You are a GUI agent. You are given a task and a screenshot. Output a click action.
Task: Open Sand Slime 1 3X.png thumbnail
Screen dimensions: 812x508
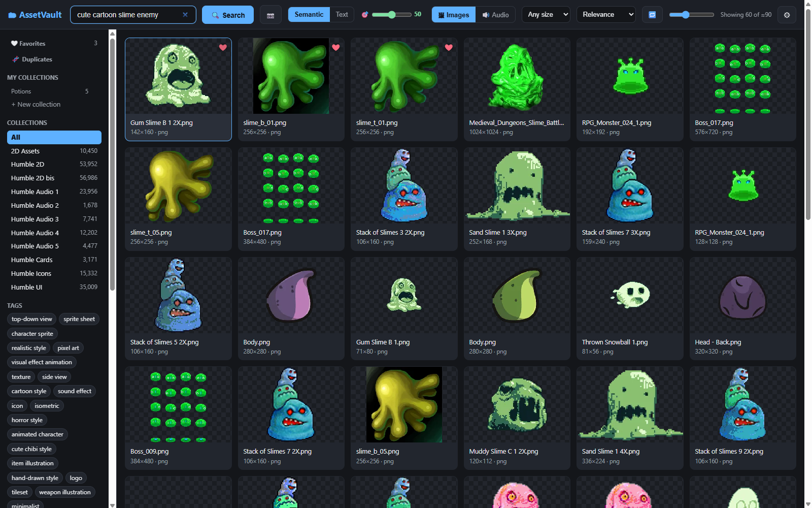[x=517, y=185]
